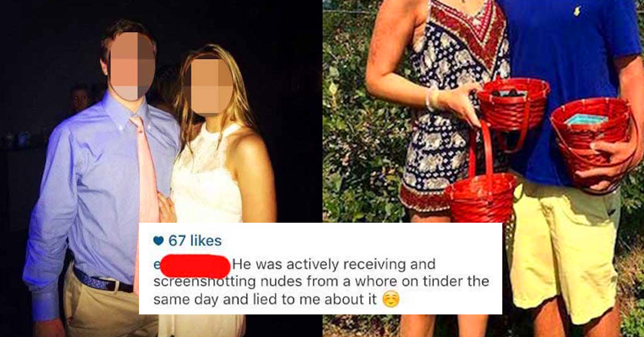Click the bracelet on woman's wrist
644x337 pixels.
(x=432, y=98)
